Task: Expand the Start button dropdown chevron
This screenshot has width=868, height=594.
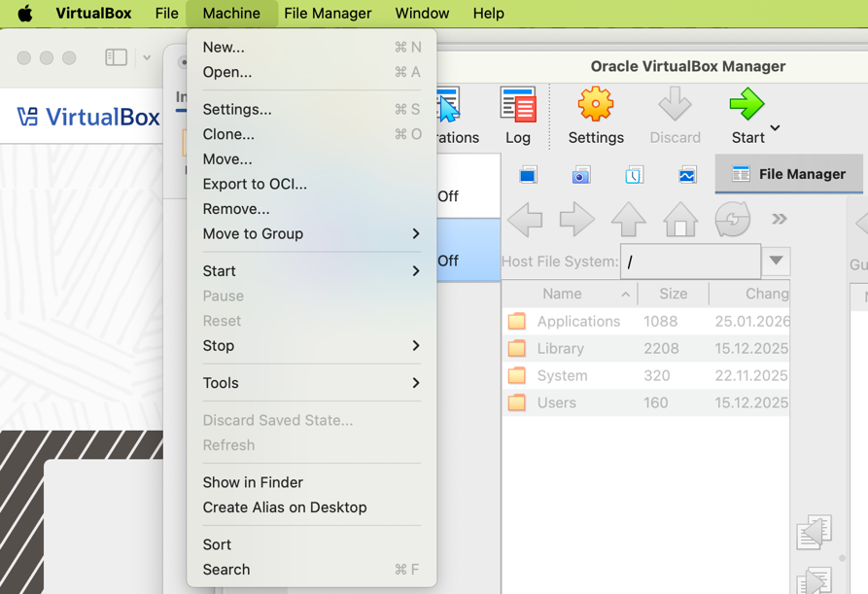Action: 775,128
